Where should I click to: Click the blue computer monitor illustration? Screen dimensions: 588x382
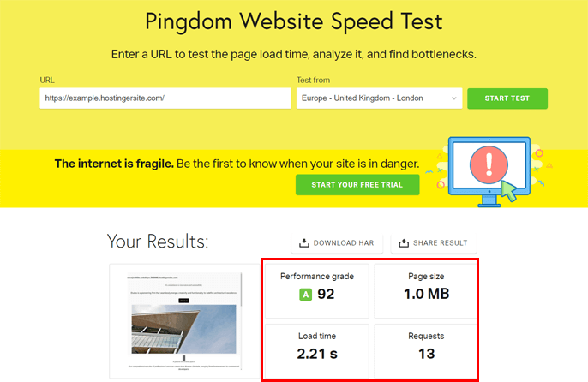489,171
